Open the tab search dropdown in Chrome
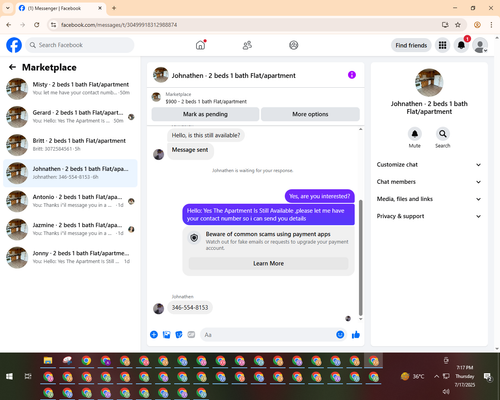The width and height of the screenshot is (500, 400). click(8, 8)
